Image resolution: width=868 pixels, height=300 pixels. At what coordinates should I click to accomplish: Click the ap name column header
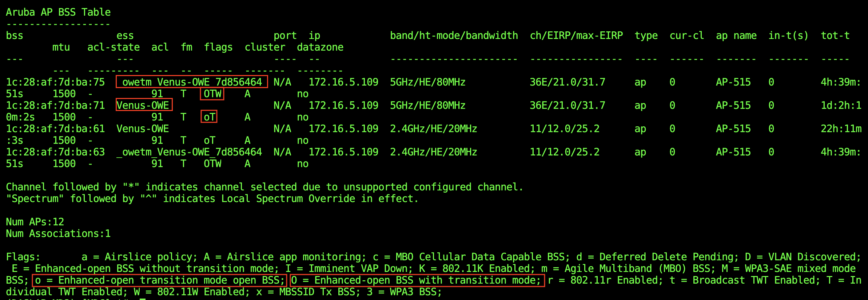pyautogui.click(x=736, y=36)
